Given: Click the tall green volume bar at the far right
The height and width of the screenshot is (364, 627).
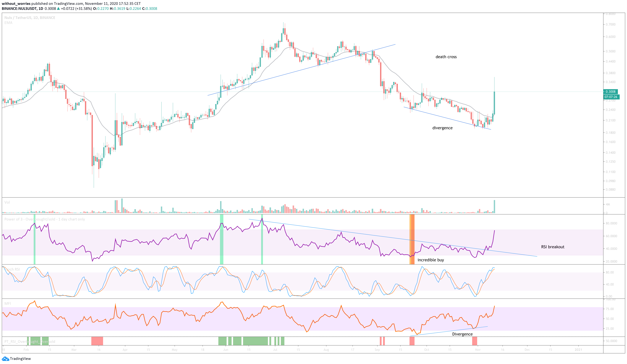Looking at the screenshot, I should click(494, 207).
